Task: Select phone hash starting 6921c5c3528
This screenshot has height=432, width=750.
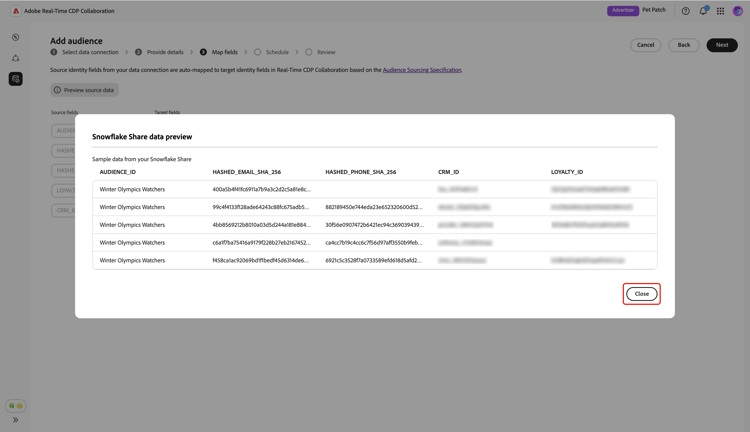Action: click(374, 260)
